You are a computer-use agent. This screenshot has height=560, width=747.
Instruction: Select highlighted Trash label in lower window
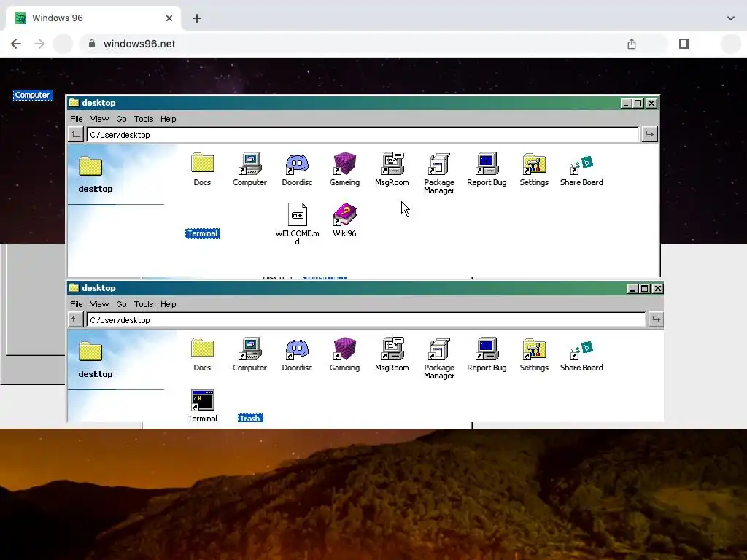(x=250, y=418)
